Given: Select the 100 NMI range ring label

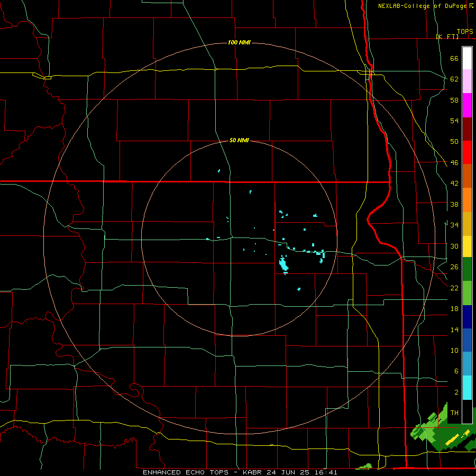Looking at the screenshot, I should tap(239, 42).
